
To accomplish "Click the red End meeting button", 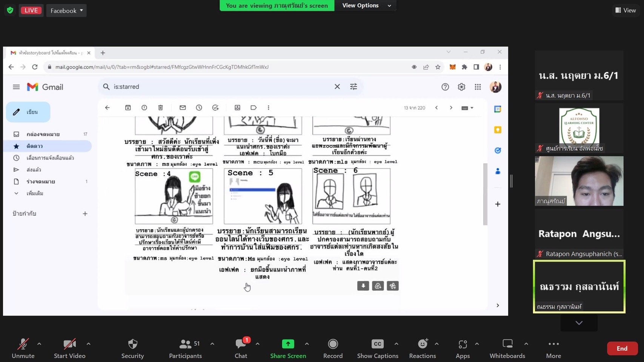I will pos(622,348).
